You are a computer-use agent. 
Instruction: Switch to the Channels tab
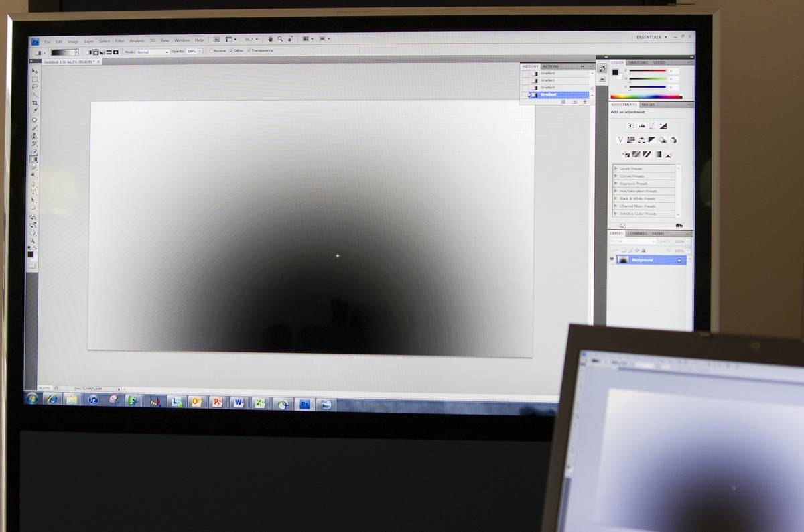(x=637, y=233)
